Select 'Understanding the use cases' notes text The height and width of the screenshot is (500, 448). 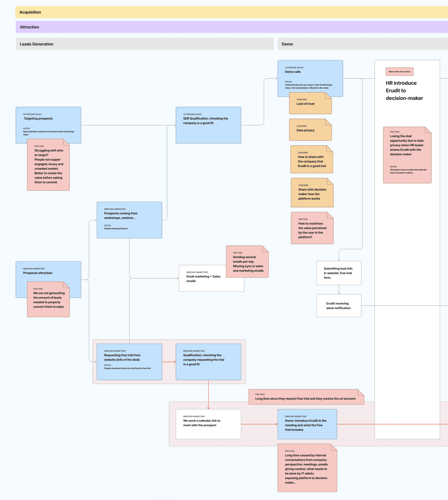click(308, 86)
